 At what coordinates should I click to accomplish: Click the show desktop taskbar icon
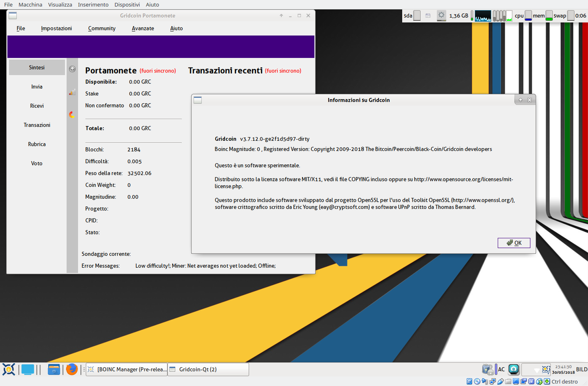pos(28,370)
